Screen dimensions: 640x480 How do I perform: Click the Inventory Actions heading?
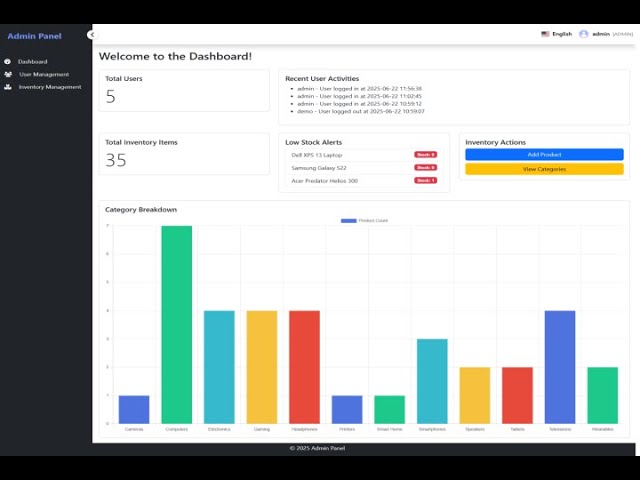(496, 142)
